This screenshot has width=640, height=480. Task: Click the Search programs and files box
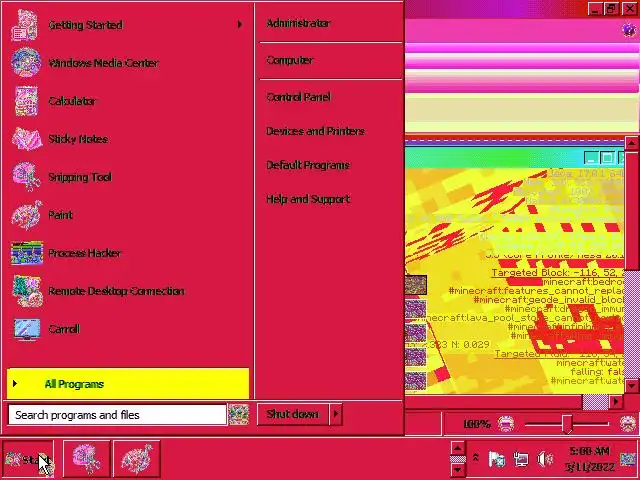(x=117, y=415)
